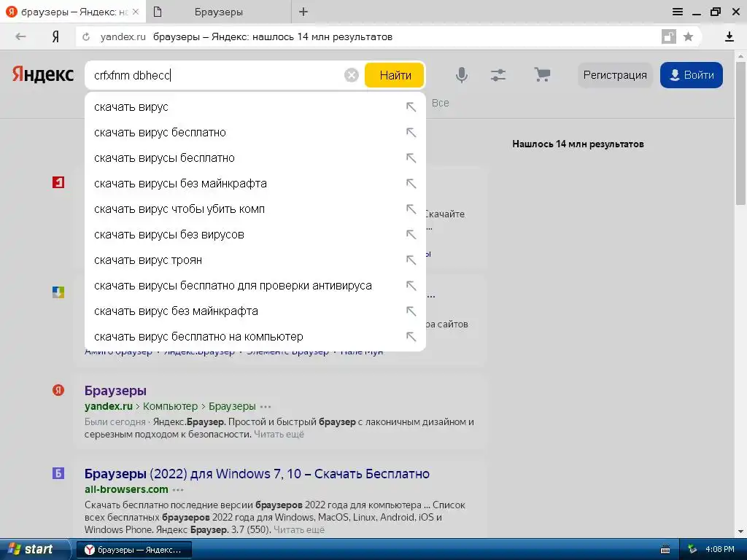Click the Яндекс logo

[x=42, y=75]
